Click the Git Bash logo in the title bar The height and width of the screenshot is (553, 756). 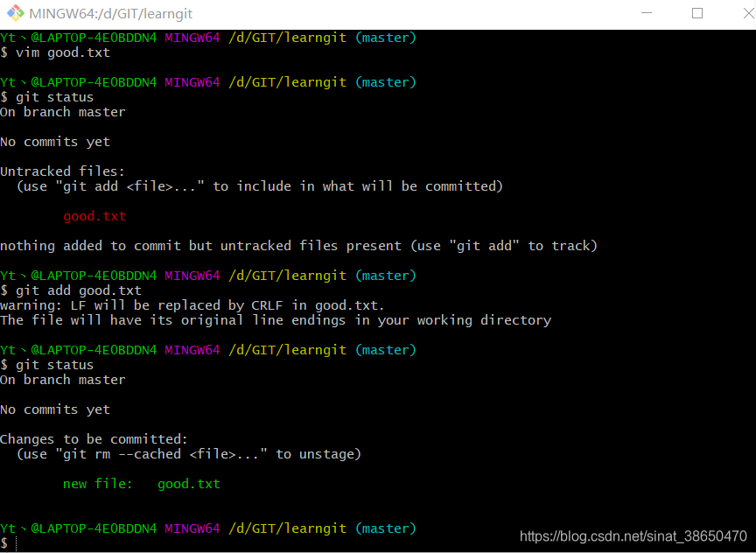15,13
